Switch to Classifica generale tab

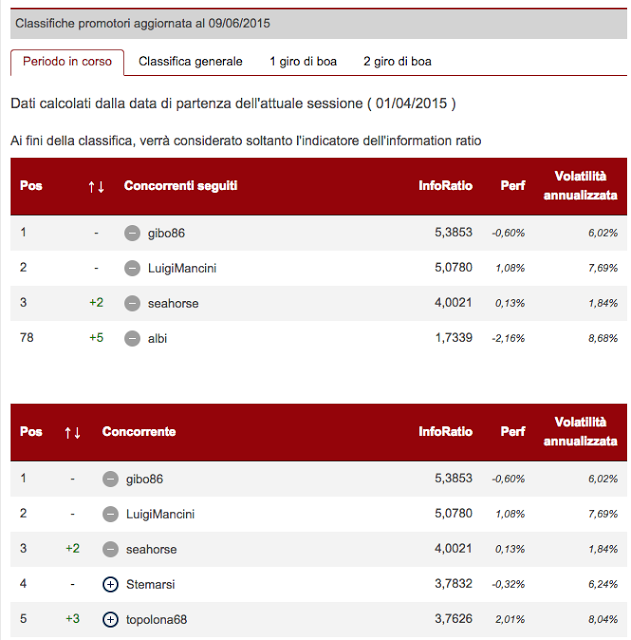click(190, 62)
